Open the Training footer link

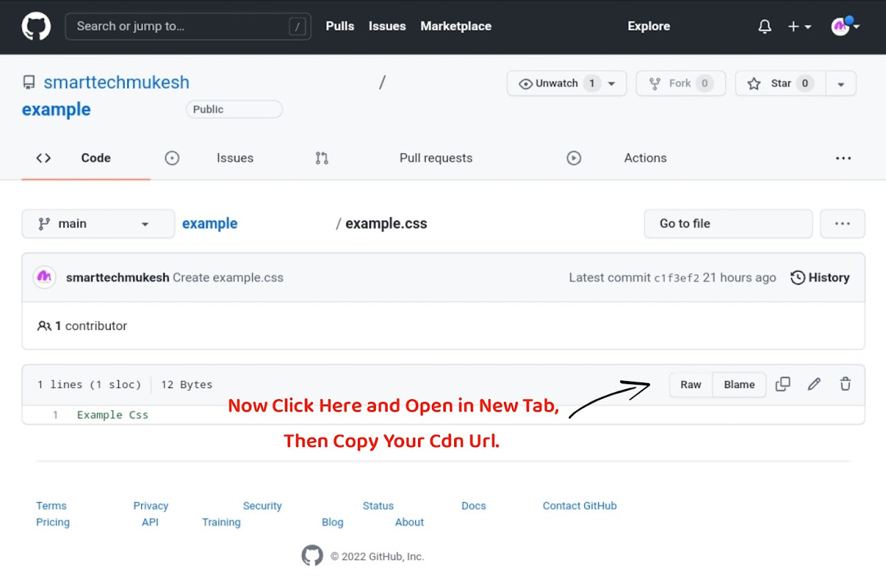click(x=221, y=522)
